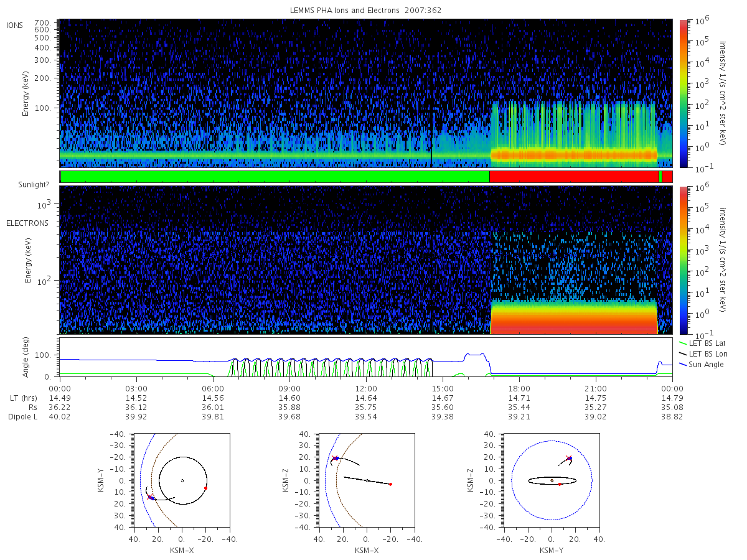Click the IONS panel label
747x560 pixels.
point(16,25)
